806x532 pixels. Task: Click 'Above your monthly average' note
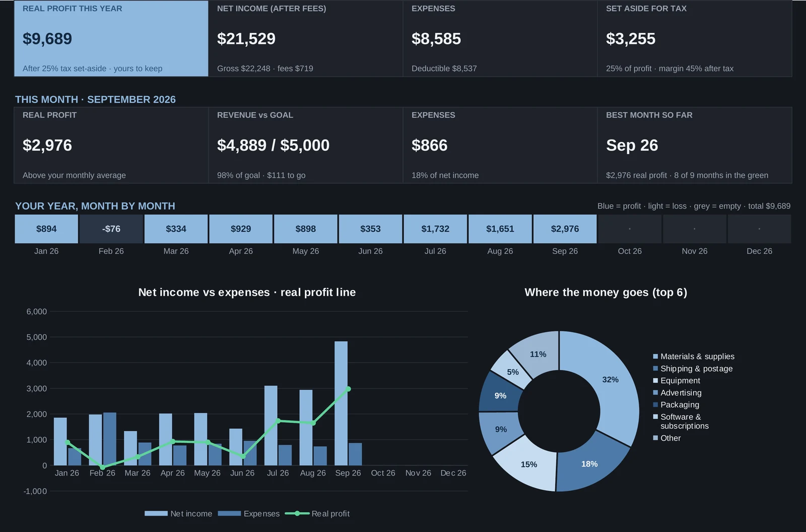[x=74, y=175]
